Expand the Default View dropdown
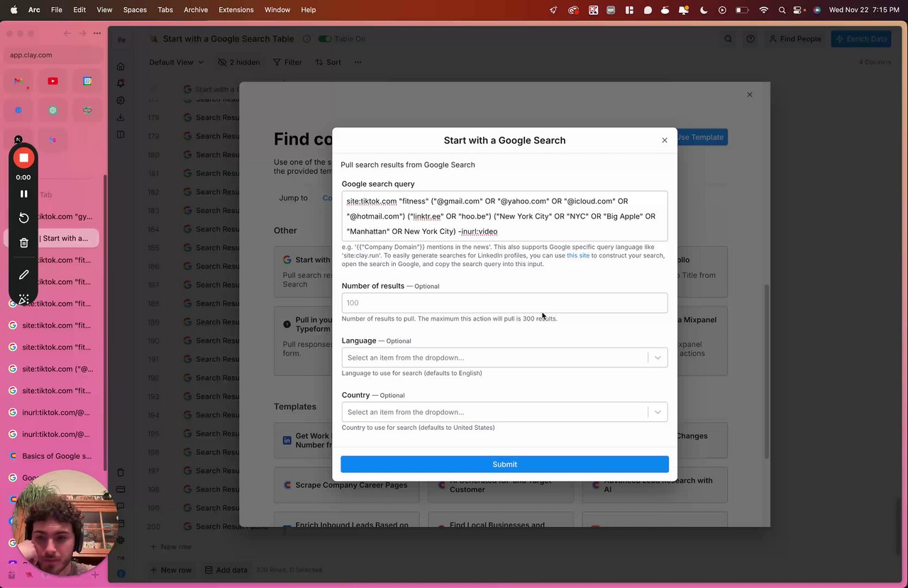This screenshot has height=588, width=908. [x=176, y=62]
